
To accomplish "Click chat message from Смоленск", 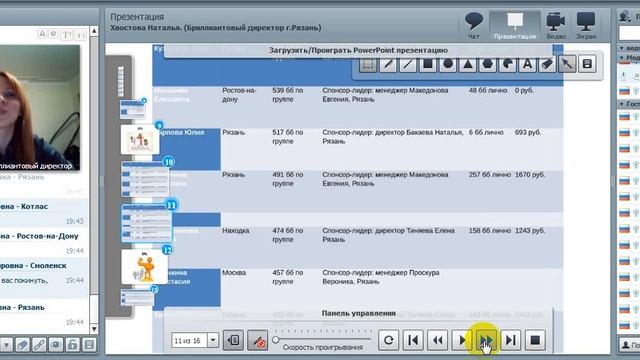I will (x=44, y=273).
